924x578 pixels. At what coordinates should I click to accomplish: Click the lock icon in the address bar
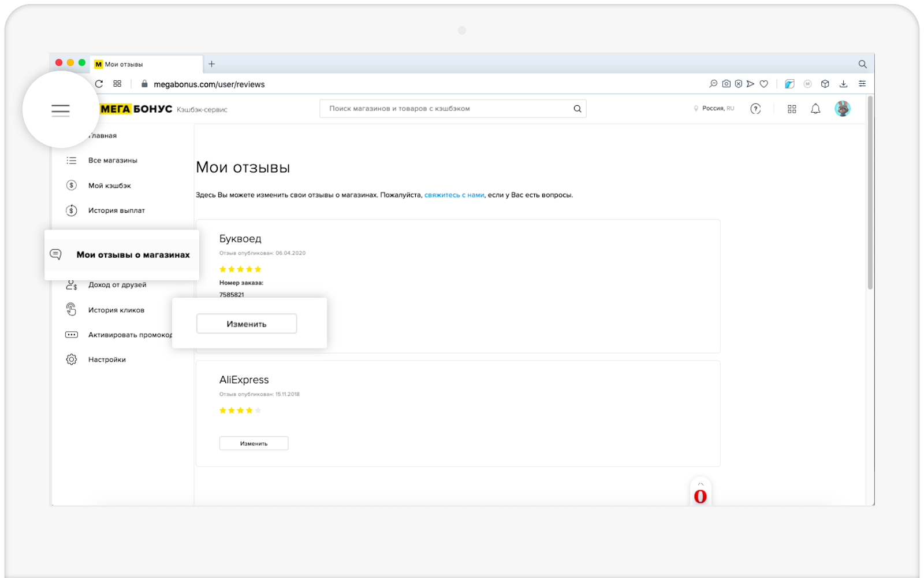tap(144, 84)
